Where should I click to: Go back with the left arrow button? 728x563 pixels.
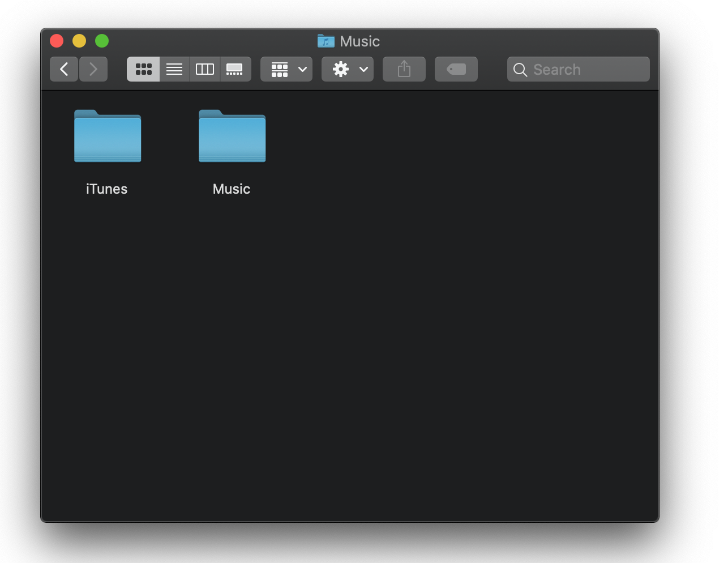64,69
